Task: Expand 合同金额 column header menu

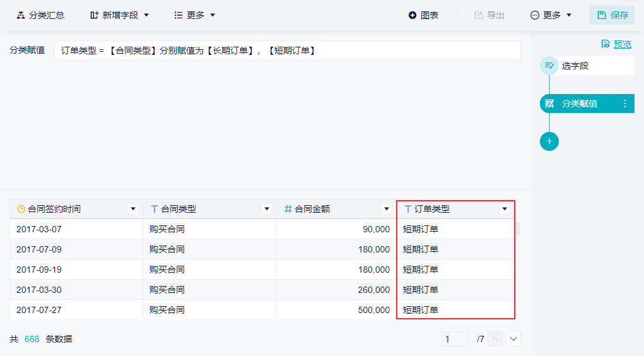Action: coord(386,209)
